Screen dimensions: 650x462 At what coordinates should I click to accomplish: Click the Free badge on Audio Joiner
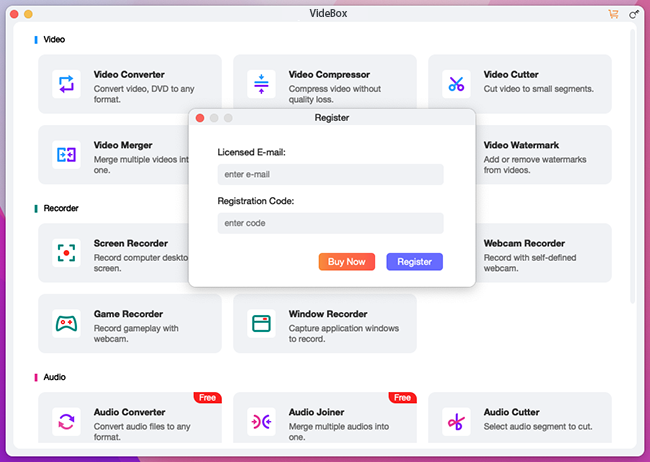click(402, 398)
